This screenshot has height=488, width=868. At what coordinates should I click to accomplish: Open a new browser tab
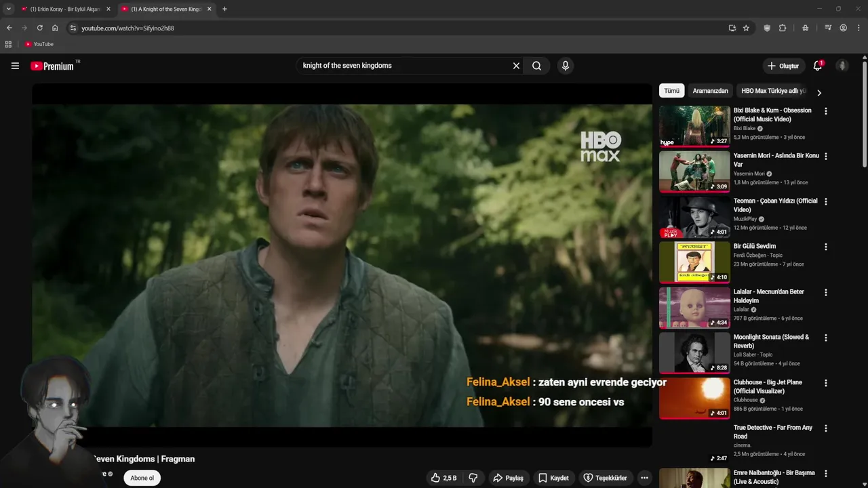click(224, 9)
